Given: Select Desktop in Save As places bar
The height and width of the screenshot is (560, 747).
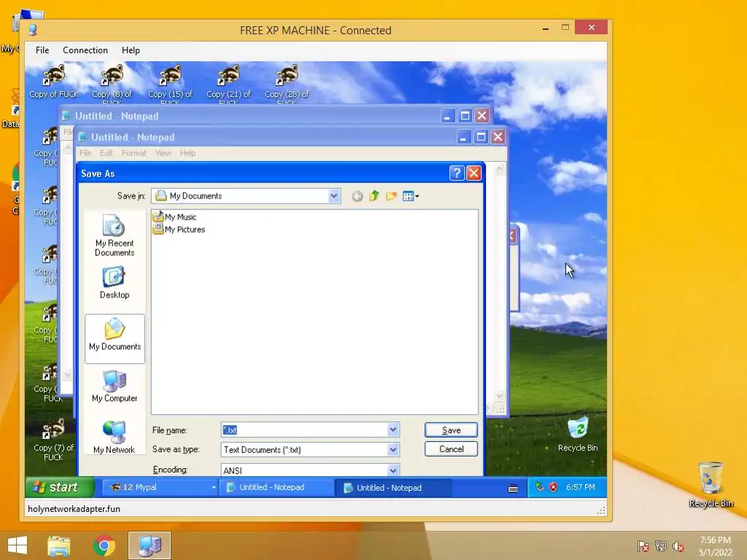Looking at the screenshot, I should click(115, 283).
